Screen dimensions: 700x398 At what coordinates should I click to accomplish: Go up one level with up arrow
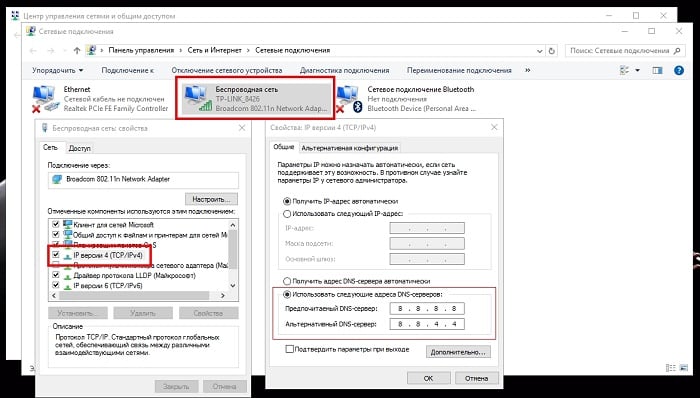pyautogui.click(x=76, y=51)
